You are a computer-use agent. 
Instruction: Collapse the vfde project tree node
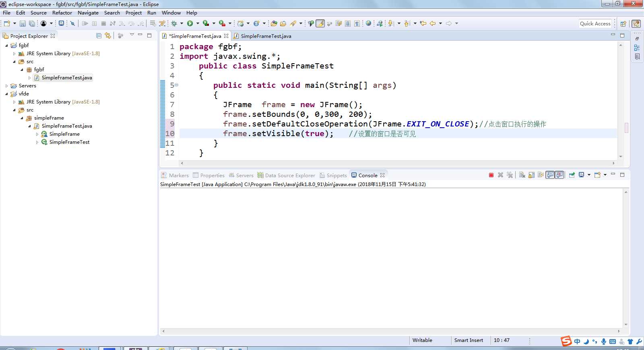coord(6,94)
